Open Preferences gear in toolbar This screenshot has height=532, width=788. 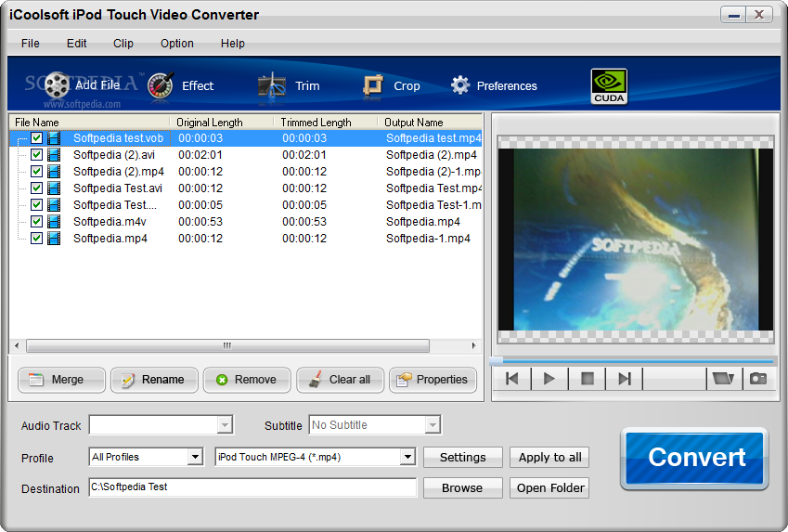tap(494, 86)
